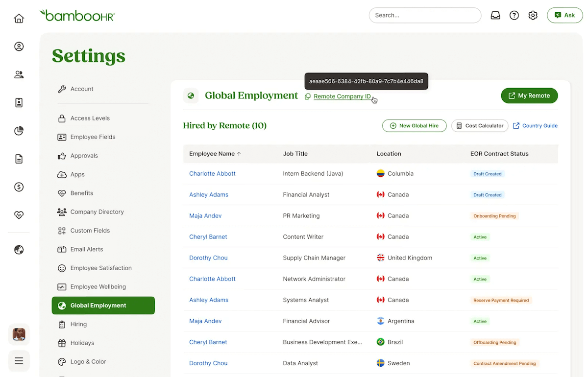Screen dimensions: 588x377
Task: View Dorothy Chou's profile
Action: (x=208, y=258)
